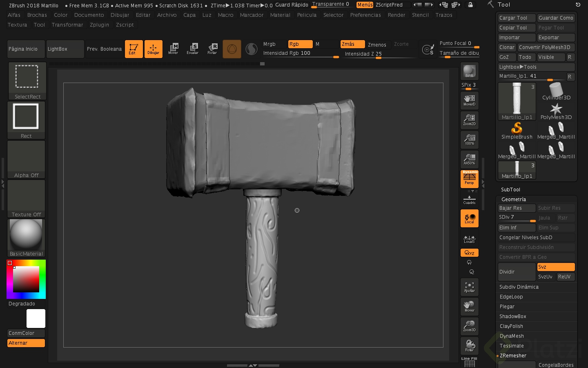The image size is (588, 368).
Task: Click the color picker gradient square
Action: tap(26, 279)
